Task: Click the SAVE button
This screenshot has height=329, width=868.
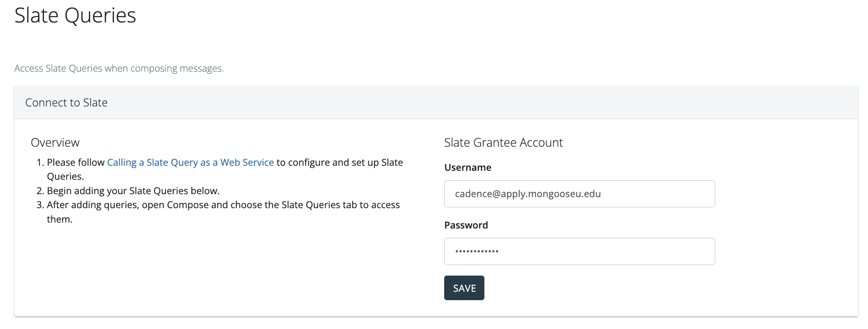Action: pos(464,288)
